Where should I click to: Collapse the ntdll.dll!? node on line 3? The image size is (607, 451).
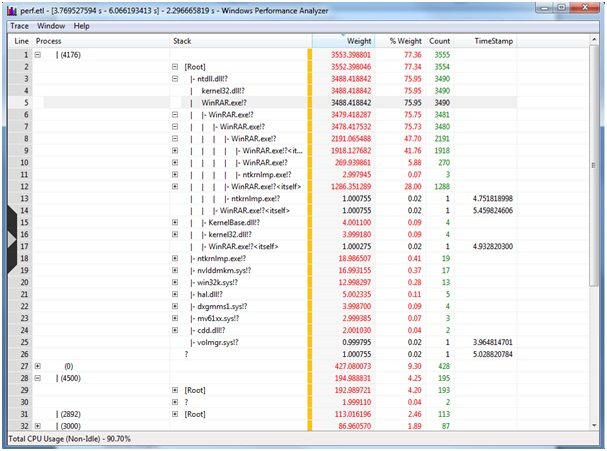(175, 79)
